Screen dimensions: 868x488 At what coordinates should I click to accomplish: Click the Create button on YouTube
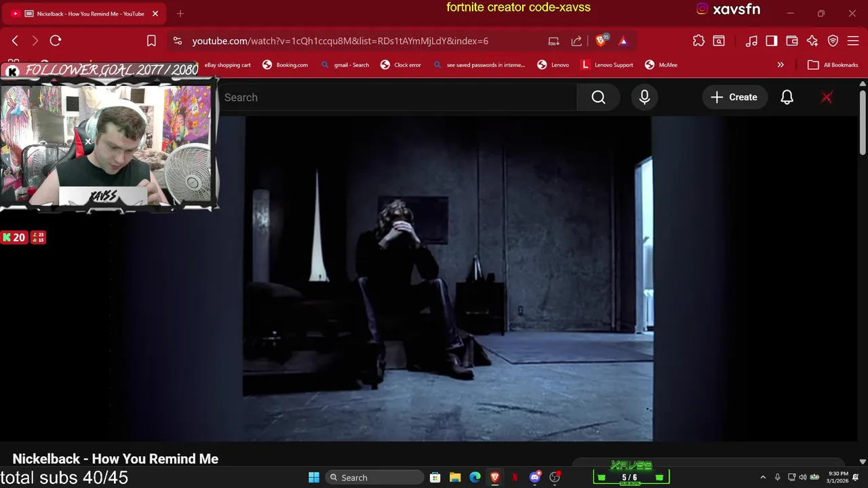pyautogui.click(x=734, y=97)
